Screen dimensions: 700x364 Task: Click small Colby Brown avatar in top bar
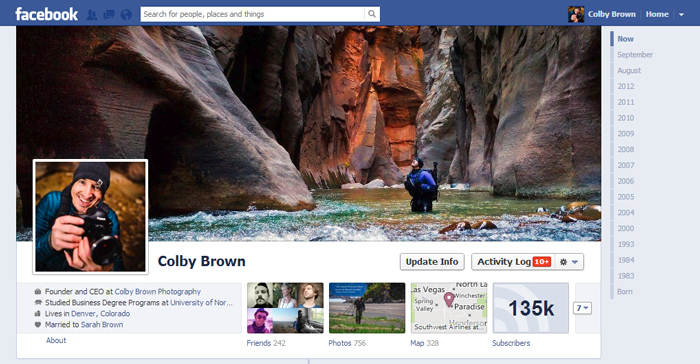[x=576, y=14]
